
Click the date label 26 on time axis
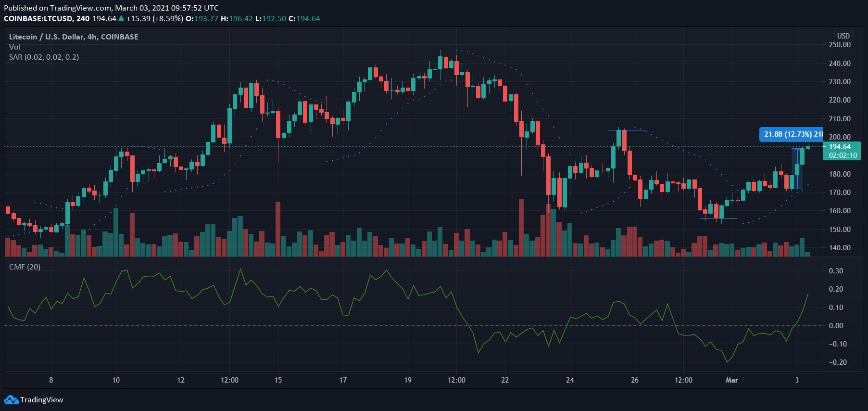pyautogui.click(x=635, y=380)
